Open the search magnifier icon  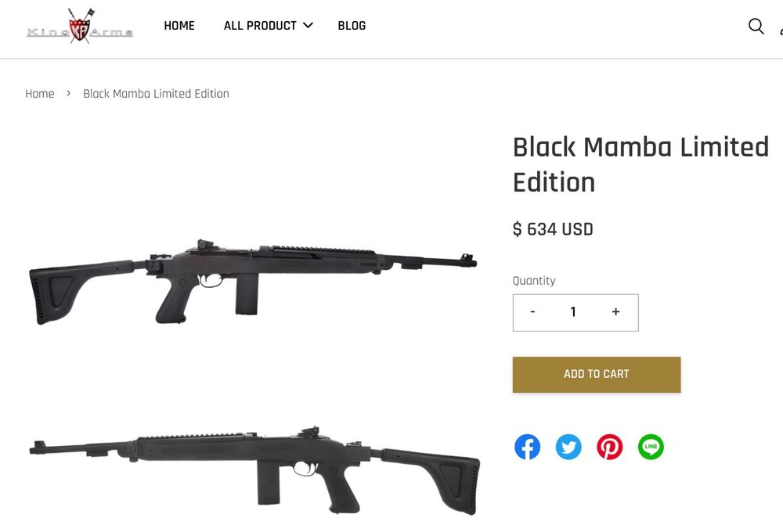[x=756, y=26]
